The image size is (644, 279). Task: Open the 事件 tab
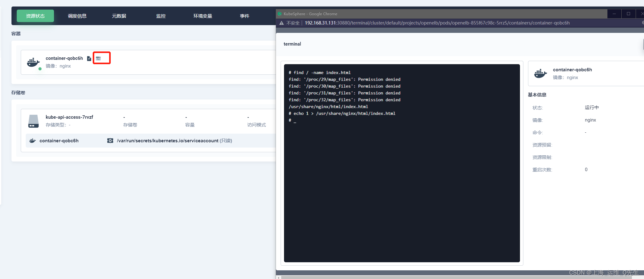pyautogui.click(x=245, y=16)
